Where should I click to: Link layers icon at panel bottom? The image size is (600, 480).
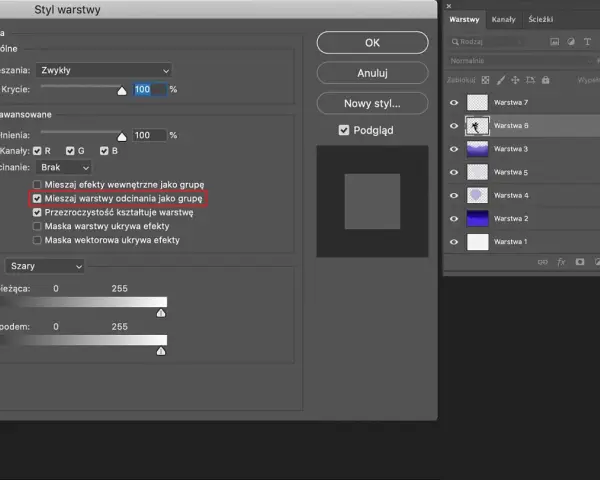coord(543,262)
